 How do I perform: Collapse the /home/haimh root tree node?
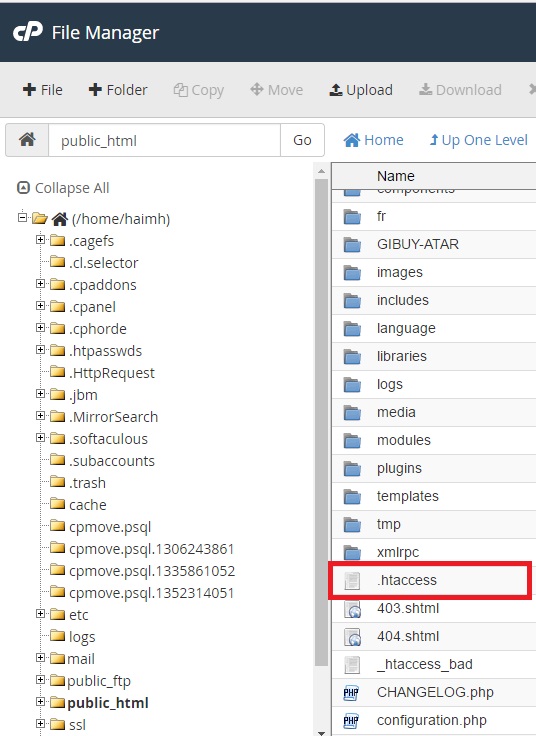[22, 217]
